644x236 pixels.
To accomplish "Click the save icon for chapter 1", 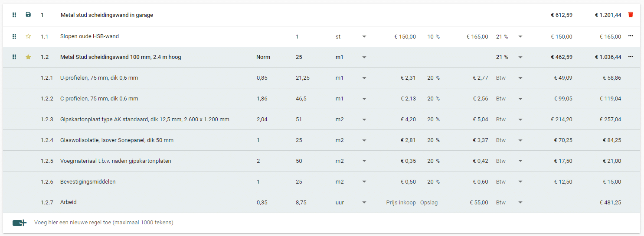I will (x=28, y=15).
